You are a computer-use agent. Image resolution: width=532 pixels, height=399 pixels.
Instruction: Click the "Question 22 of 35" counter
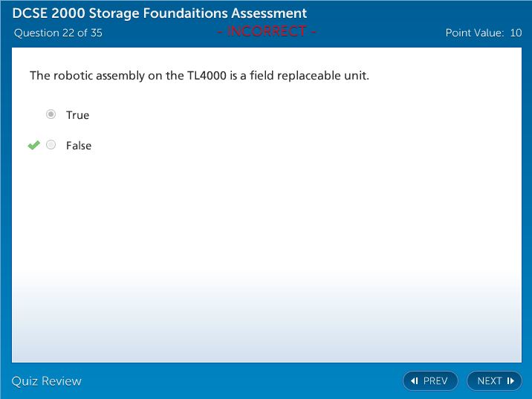pos(58,33)
